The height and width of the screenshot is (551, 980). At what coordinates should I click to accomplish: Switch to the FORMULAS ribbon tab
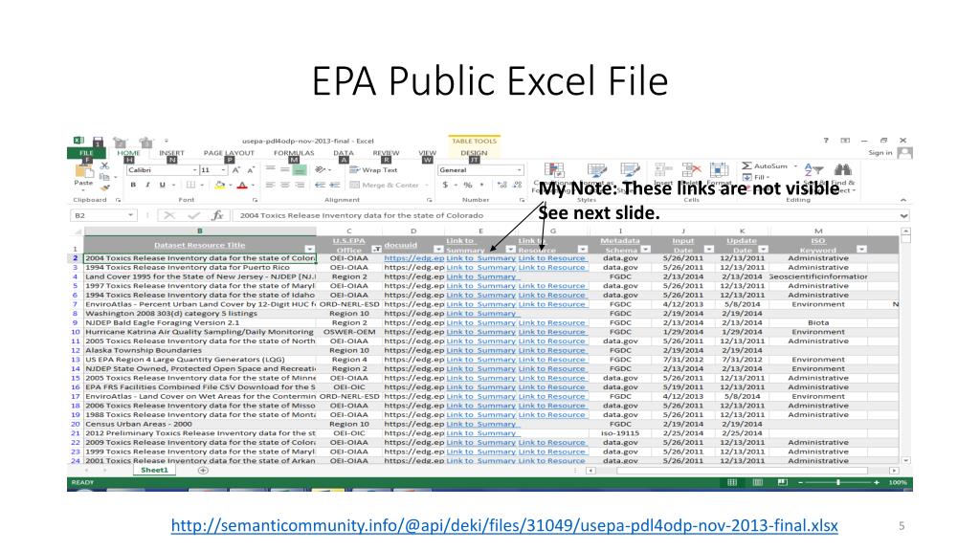(x=294, y=153)
